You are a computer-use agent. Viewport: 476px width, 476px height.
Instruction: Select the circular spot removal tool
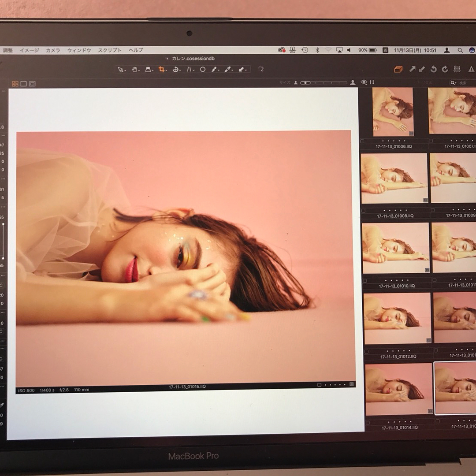point(203,70)
